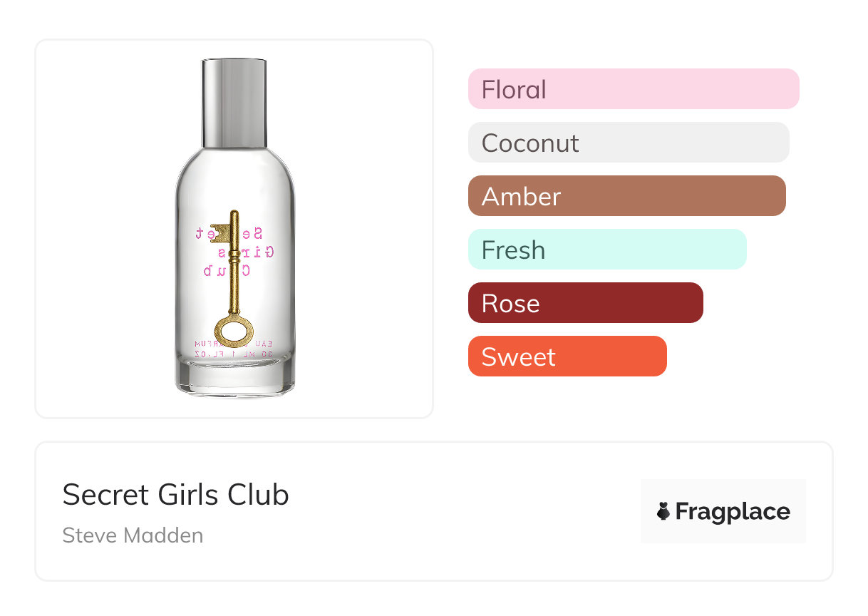Select the Amber accord bar

click(x=626, y=196)
